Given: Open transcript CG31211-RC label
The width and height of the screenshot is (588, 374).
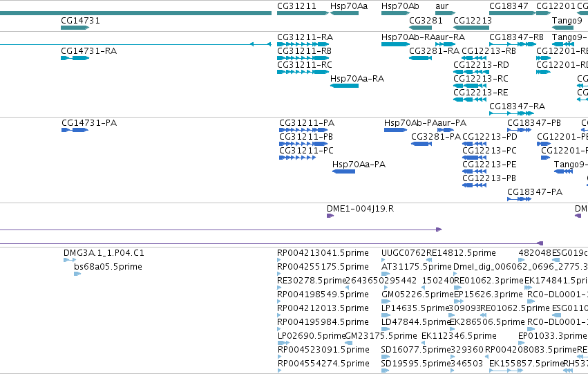Looking at the screenshot, I should [305, 64].
